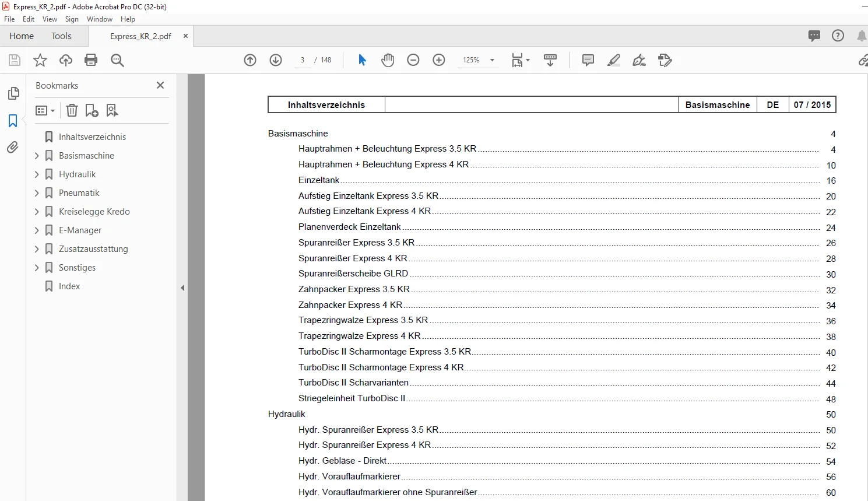Switch to the Home tab
This screenshot has height=501, width=868.
pyautogui.click(x=22, y=36)
